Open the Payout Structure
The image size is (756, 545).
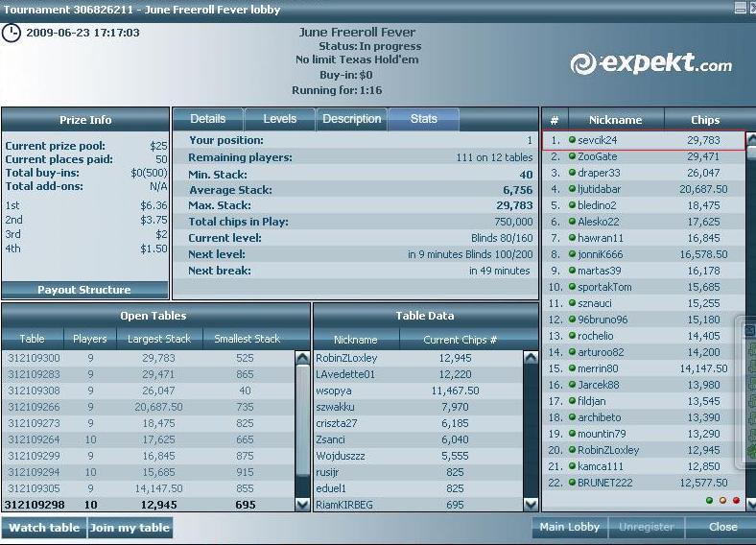pyautogui.click(x=84, y=290)
